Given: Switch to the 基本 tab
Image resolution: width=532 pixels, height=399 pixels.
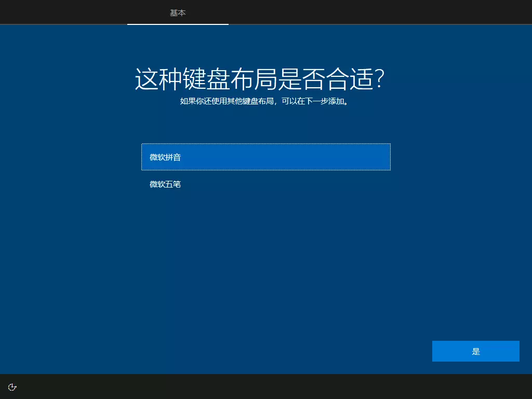Looking at the screenshot, I should click(178, 13).
